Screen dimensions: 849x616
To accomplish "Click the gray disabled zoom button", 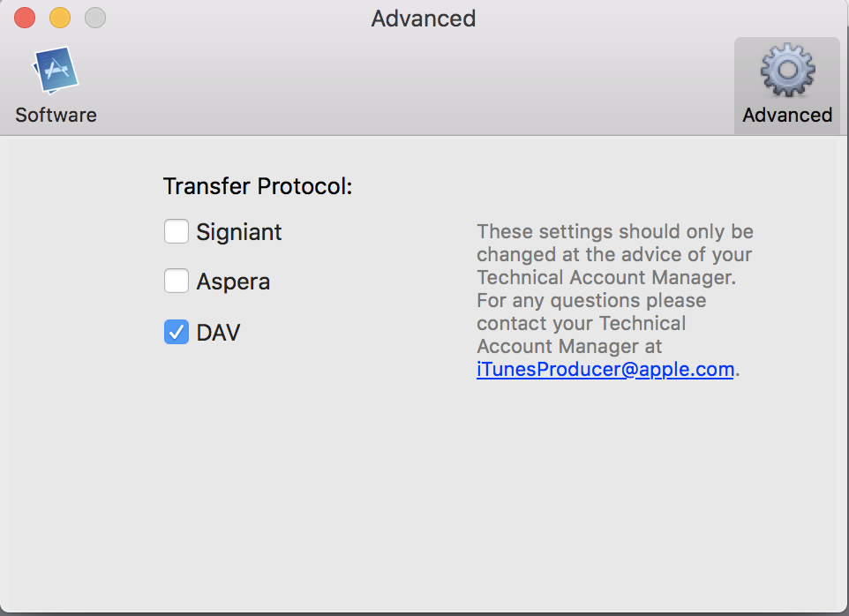I will pyautogui.click(x=94, y=18).
